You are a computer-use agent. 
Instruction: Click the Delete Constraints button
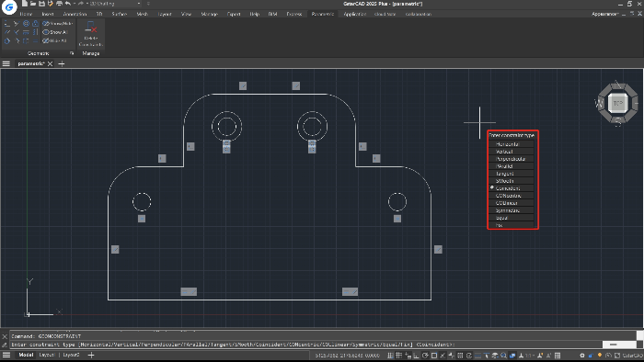[91, 33]
